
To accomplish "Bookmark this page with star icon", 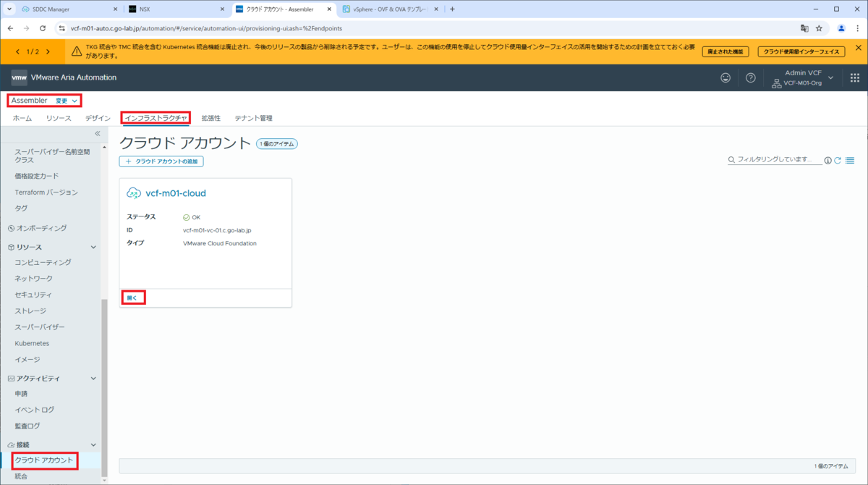I will click(820, 28).
